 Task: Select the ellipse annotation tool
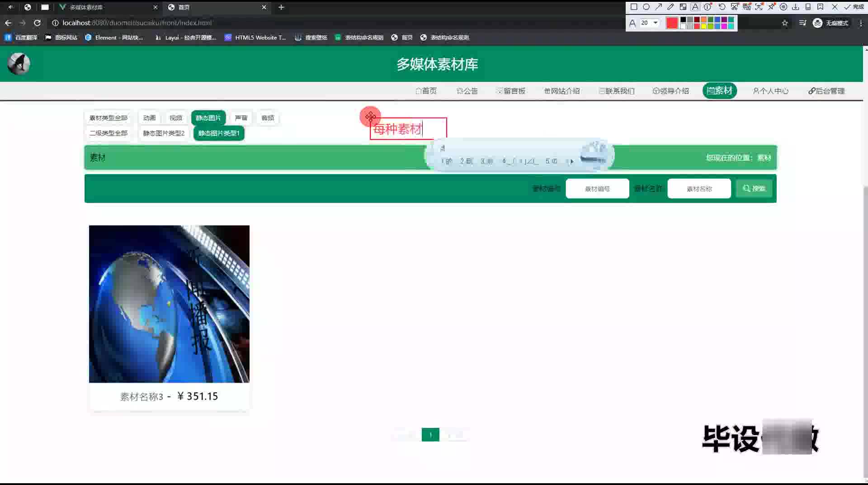tap(646, 7)
